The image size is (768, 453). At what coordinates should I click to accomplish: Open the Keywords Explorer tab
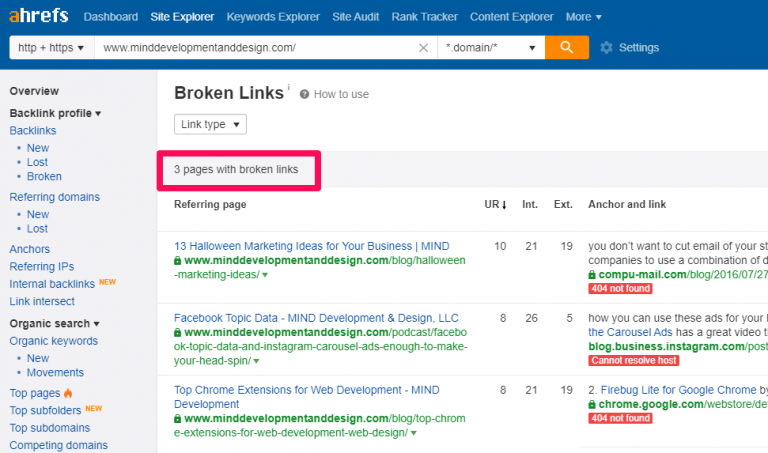(x=273, y=17)
